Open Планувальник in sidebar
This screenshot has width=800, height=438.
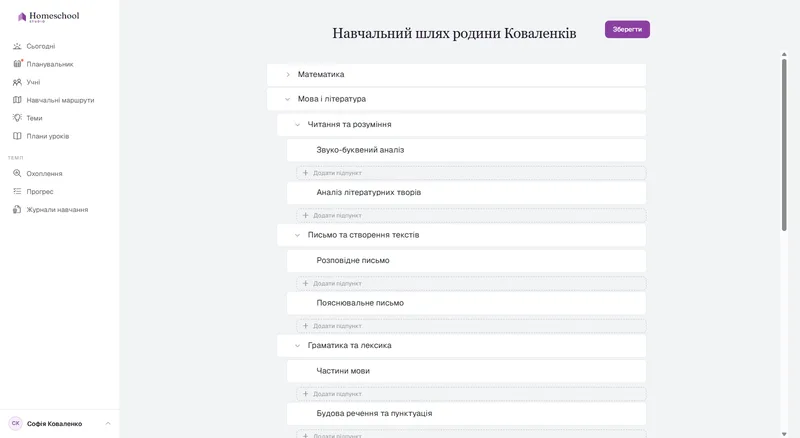(50, 64)
